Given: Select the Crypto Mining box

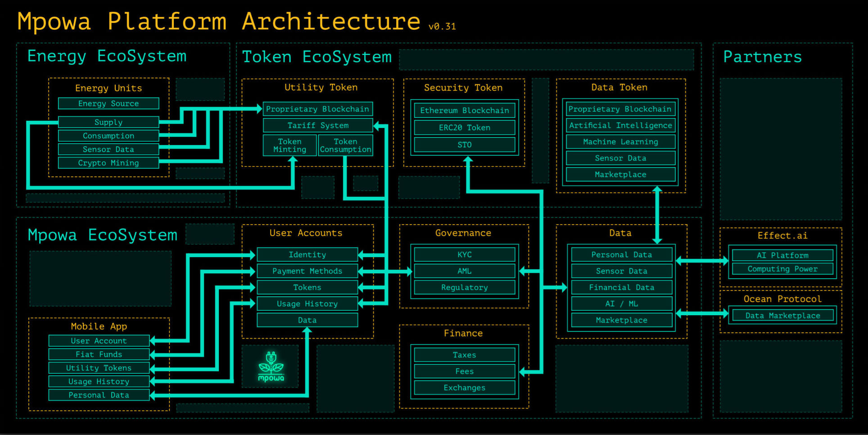Looking at the screenshot, I should coord(108,163).
